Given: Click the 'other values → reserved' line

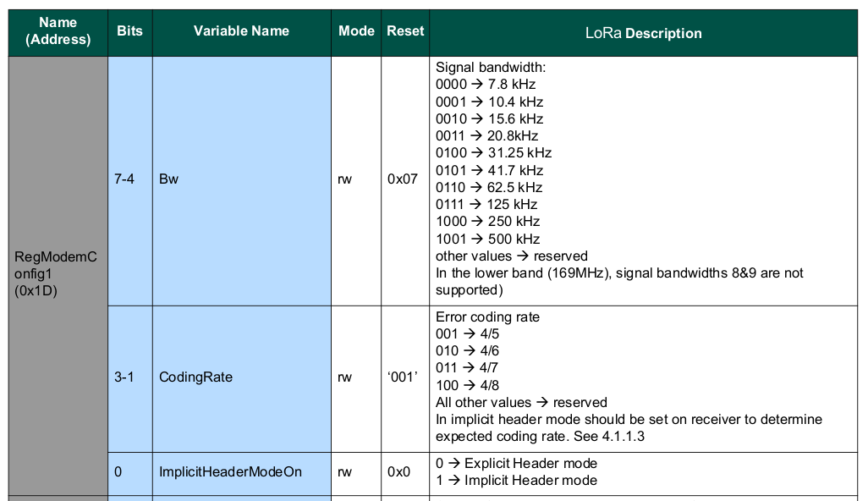Looking at the screenshot, I should 512,256.
